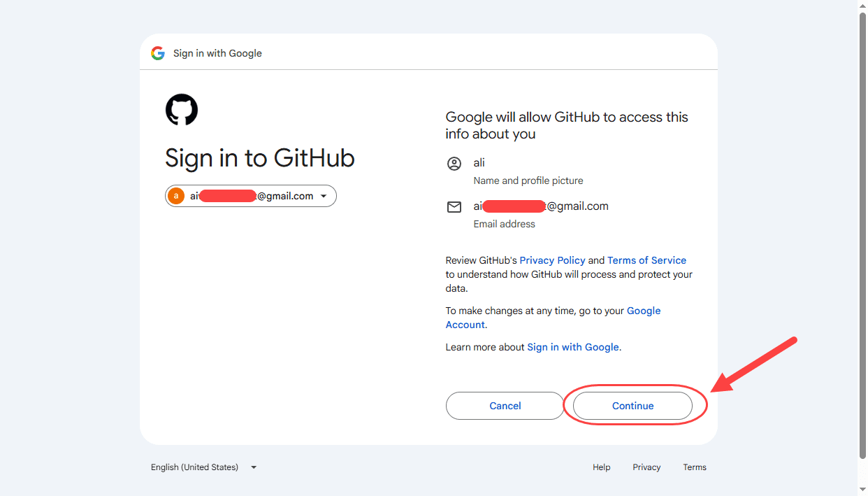The image size is (868, 496).
Task: Open GitHub's Terms of Service link
Action: pyautogui.click(x=646, y=260)
